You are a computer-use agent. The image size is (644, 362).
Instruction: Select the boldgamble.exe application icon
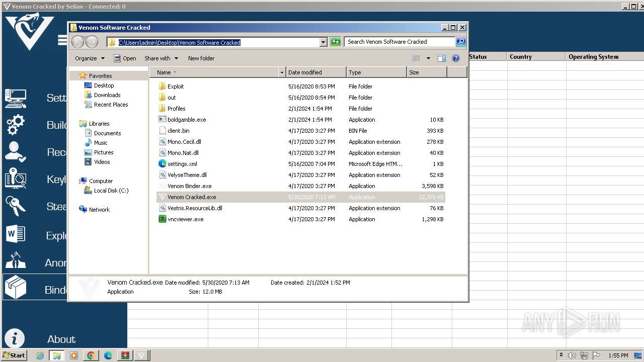(162, 120)
